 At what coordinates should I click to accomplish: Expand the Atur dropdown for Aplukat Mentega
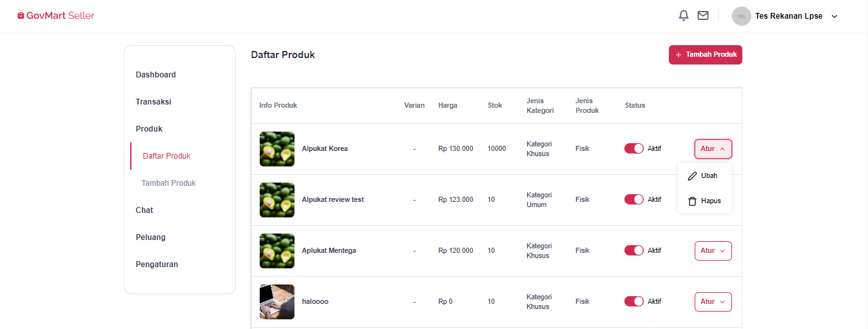[x=713, y=251]
